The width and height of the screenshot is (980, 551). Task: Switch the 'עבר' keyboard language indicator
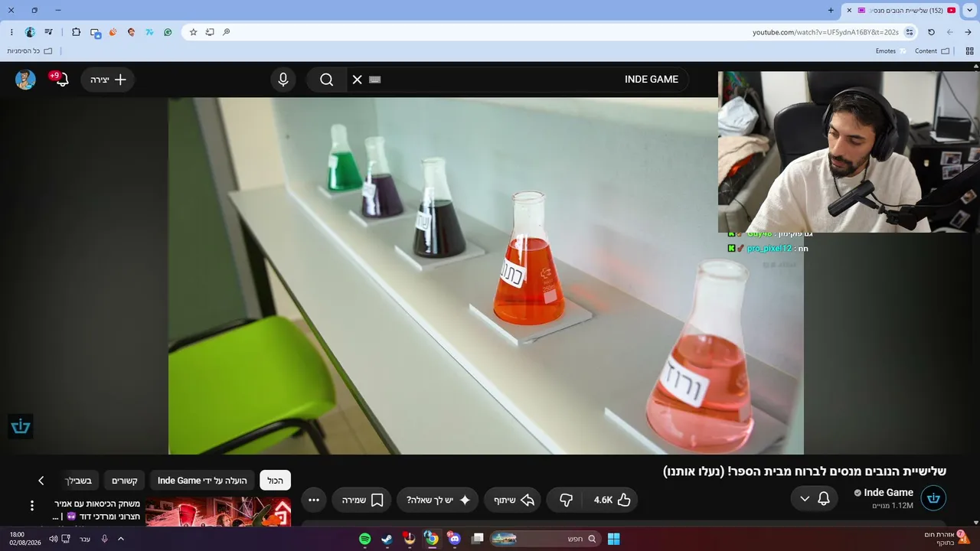click(85, 539)
